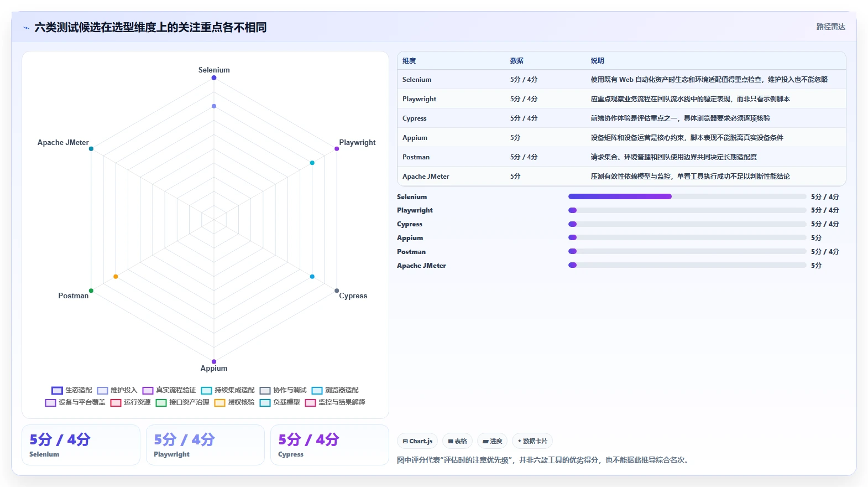Click the card title 六类测试候选在选型维度
Image resolution: width=868 pixels, height=487 pixels.
point(150,27)
